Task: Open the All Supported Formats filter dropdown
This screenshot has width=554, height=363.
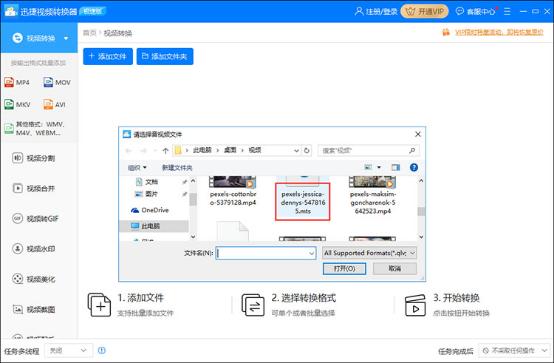Action: pos(369,253)
